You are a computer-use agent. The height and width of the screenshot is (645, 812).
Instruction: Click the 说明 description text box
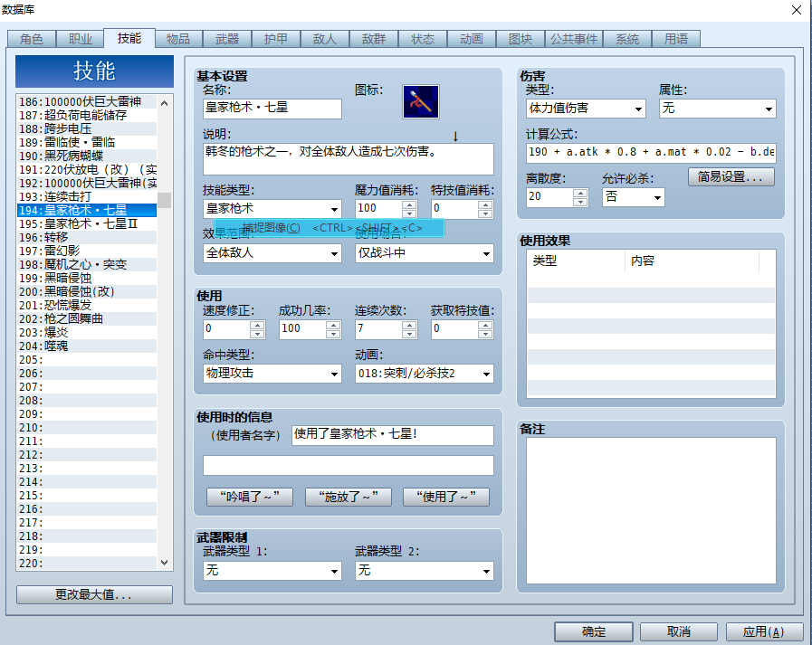[348, 159]
